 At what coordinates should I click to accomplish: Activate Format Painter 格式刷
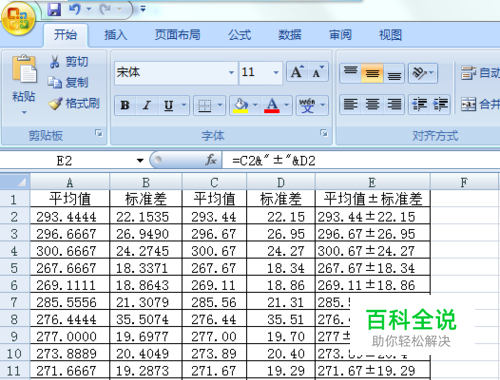pyautogui.click(x=74, y=103)
